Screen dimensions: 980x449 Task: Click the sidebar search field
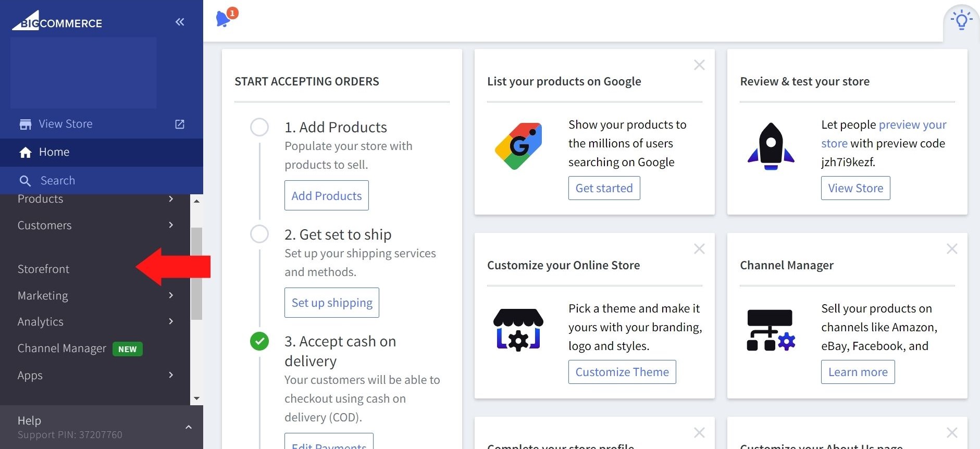coord(58,181)
